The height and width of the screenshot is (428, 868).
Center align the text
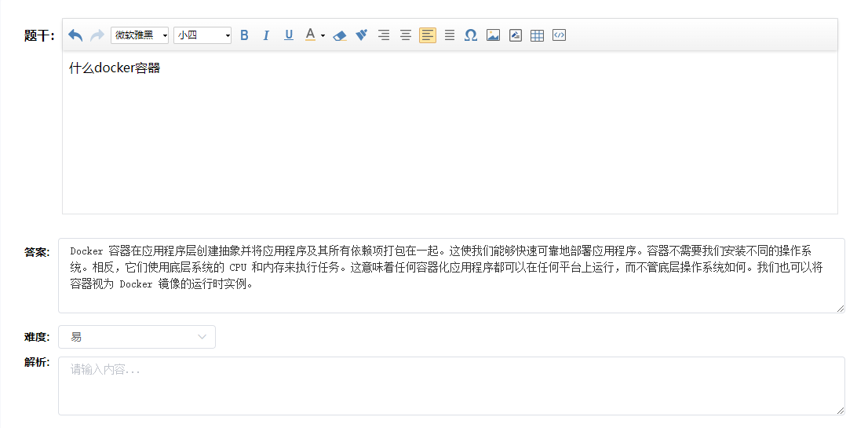pyautogui.click(x=406, y=35)
